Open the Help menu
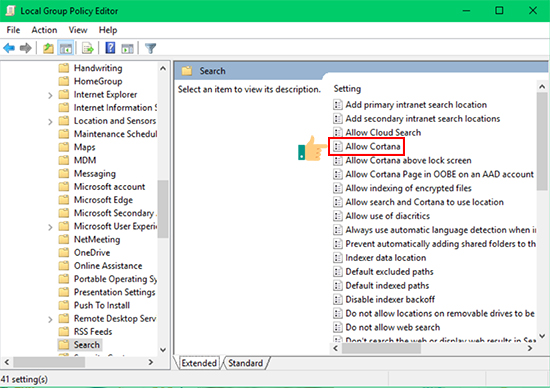 pyautogui.click(x=108, y=30)
